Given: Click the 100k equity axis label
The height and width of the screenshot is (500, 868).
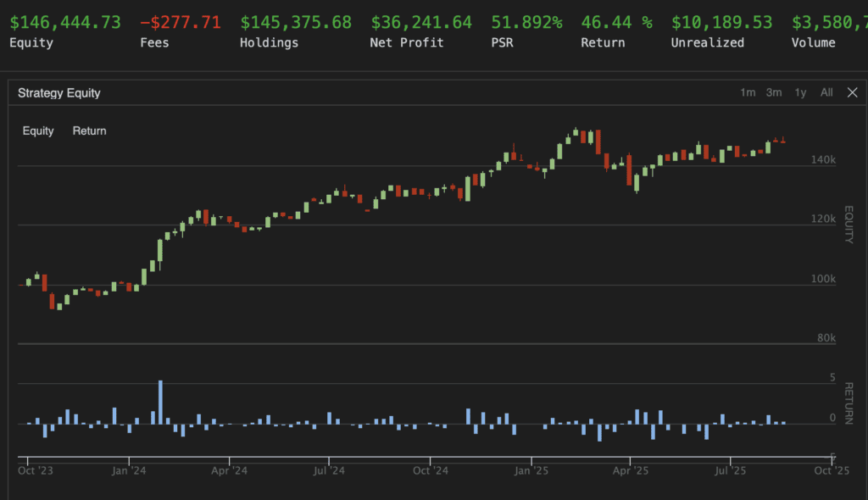Looking at the screenshot, I should click(823, 279).
